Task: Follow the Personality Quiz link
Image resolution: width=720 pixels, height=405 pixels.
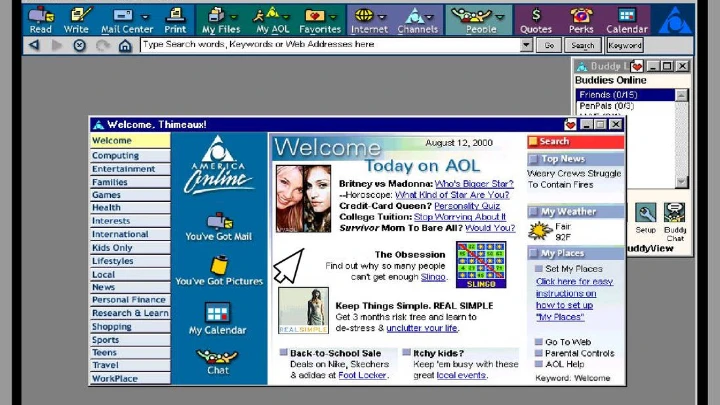Action: click(467, 206)
